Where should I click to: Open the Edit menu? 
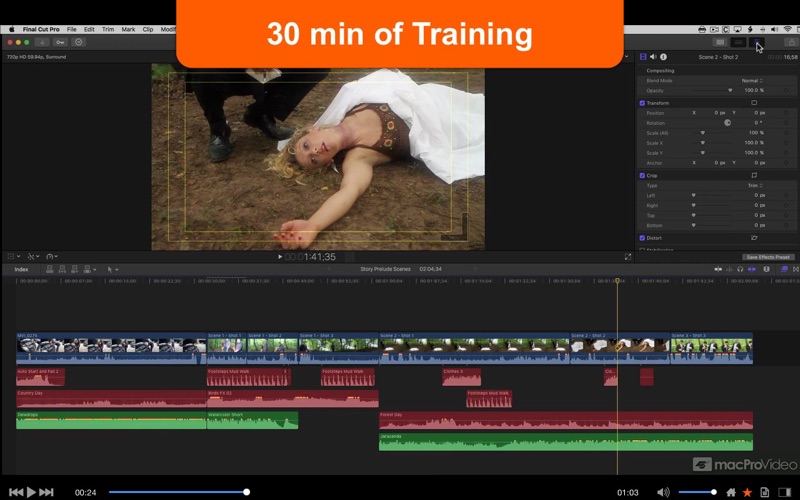(x=89, y=30)
